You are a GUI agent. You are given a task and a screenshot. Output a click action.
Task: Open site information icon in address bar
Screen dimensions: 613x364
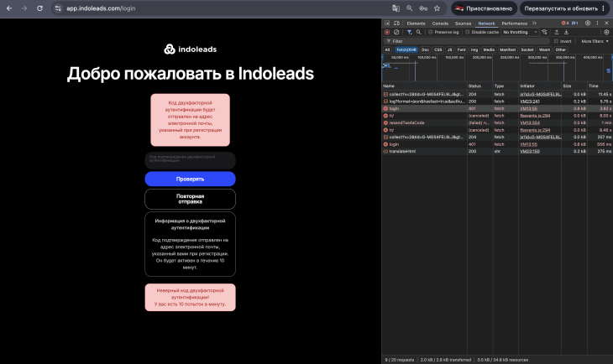58,8
